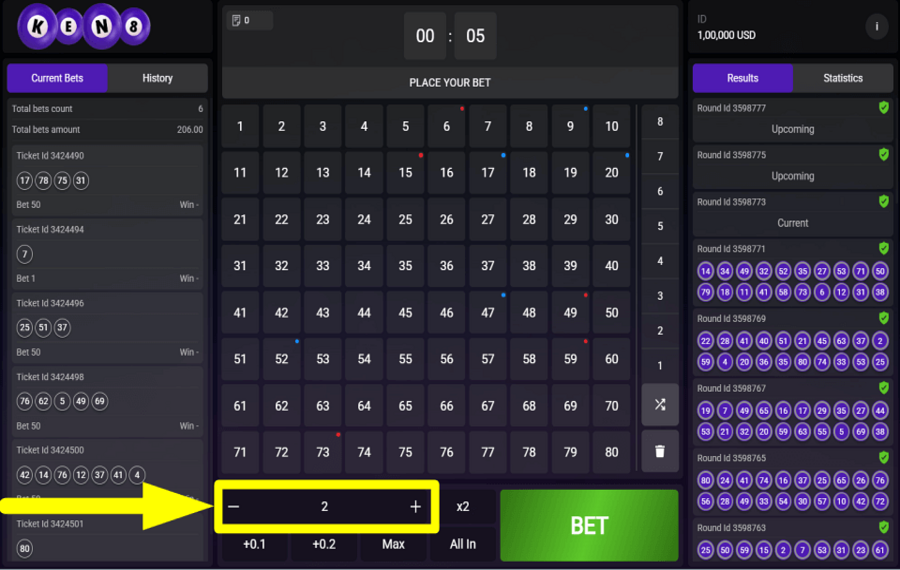Pick number 80 on the grid
The width and height of the screenshot is (900, 570).
pos(612,452)
